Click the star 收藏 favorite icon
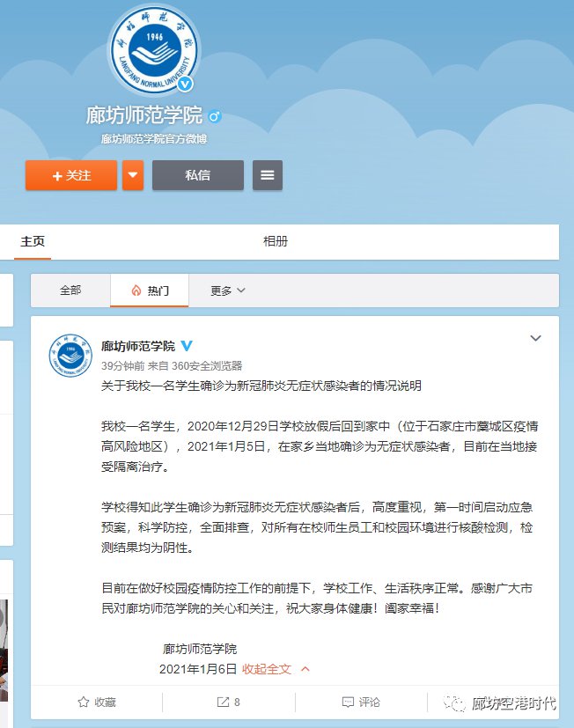 pos(84,702)
